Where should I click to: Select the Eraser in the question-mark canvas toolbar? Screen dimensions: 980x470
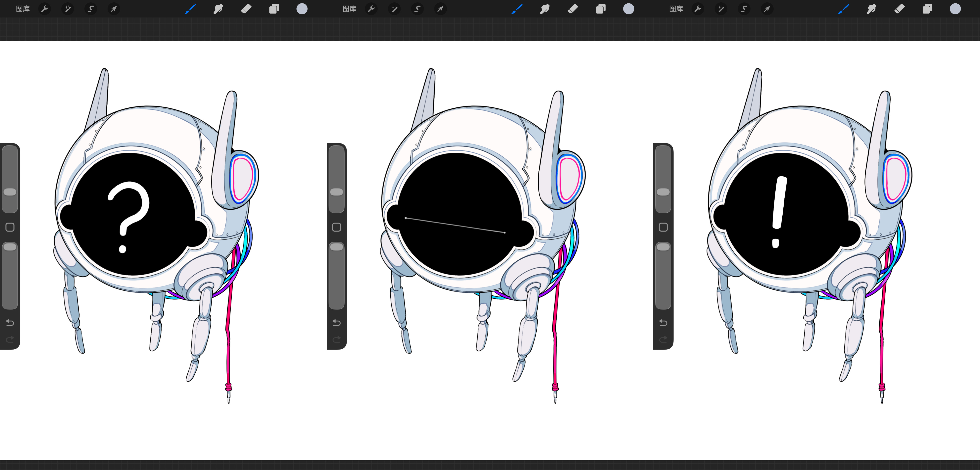tap(246, 9)
